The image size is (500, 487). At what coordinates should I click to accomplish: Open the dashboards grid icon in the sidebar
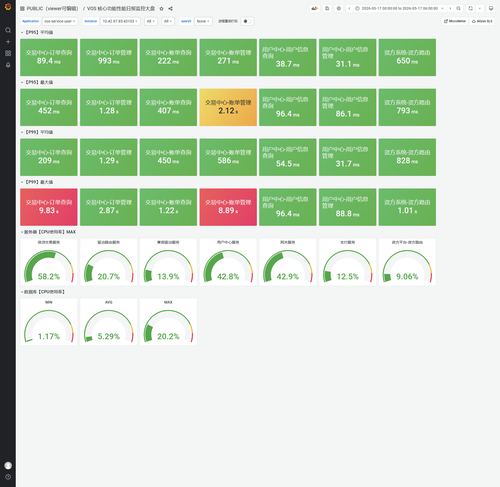[8, 53]
